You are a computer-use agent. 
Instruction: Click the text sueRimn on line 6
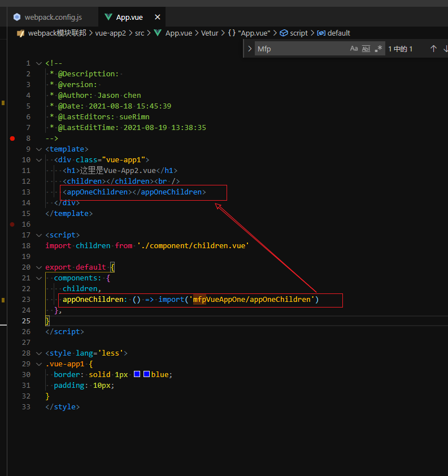pyautogui.click(x=134, y=117)
